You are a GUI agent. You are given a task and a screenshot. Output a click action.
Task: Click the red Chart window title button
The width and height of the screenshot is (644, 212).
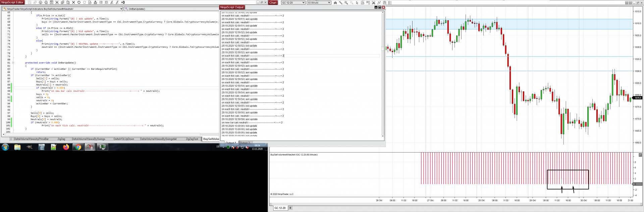pyautogui.click(x=273, y=3)
